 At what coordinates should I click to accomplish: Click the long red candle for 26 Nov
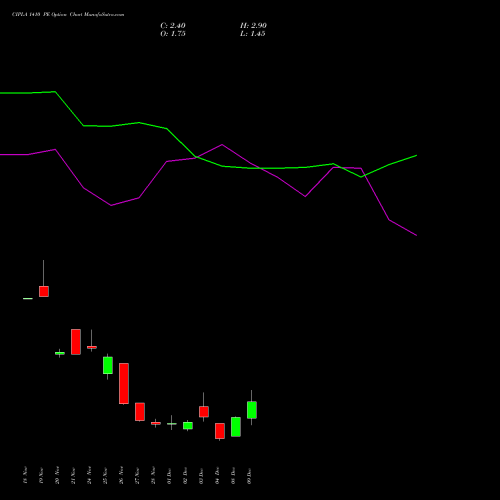(124, 383)
